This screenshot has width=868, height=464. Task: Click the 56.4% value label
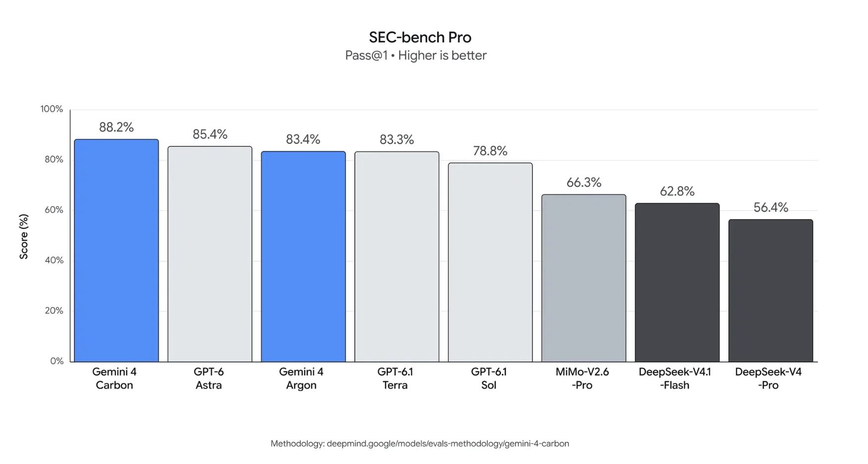point(771,207)
